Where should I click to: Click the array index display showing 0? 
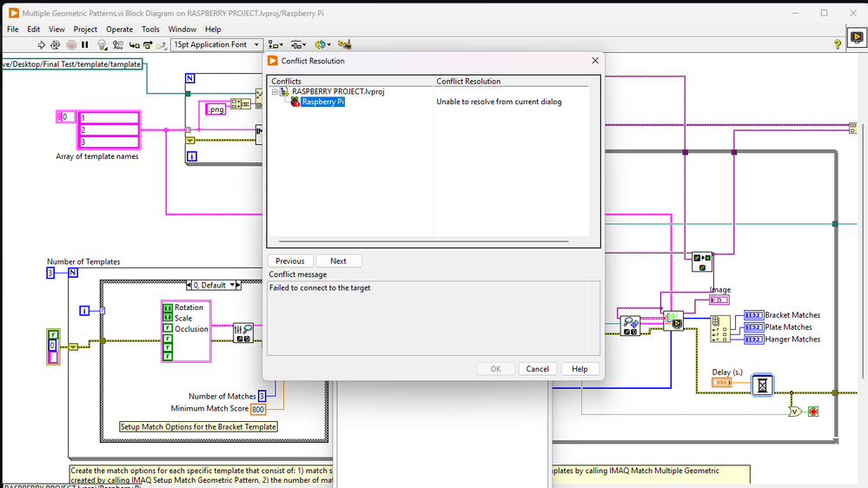pos(65,116)
